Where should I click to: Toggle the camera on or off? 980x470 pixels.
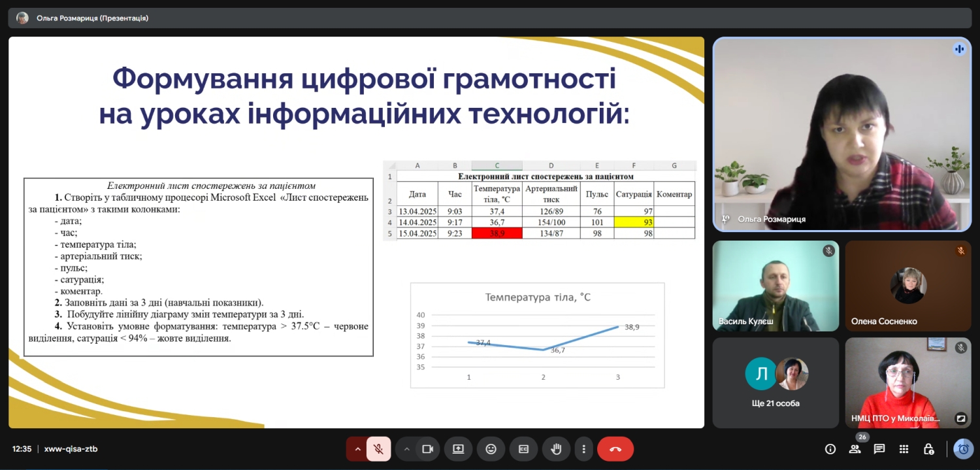[x=428, y=449]
